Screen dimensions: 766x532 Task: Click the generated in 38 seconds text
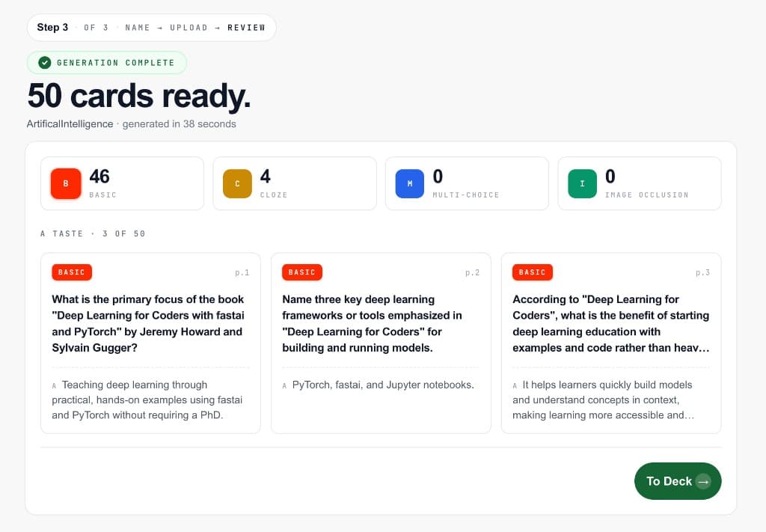click(x=179, y=124)
